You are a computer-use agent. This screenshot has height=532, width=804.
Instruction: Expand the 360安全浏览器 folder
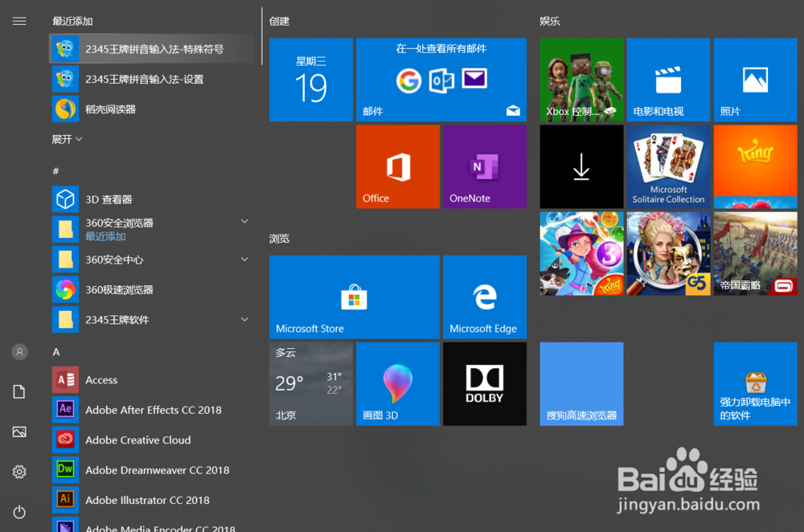coord(244,222)
